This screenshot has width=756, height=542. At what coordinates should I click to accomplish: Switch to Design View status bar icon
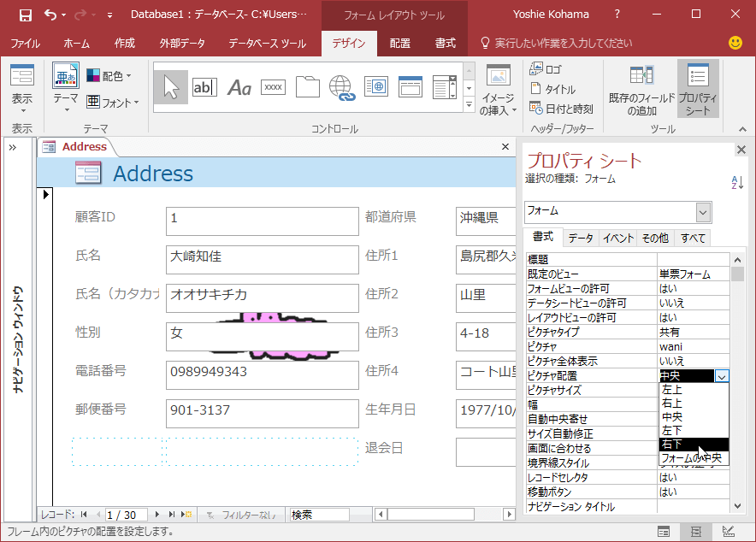(729, 532)
